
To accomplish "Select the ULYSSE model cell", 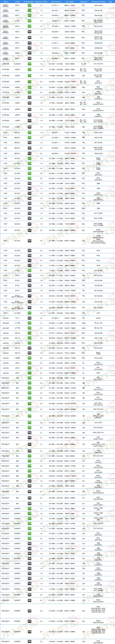I will [17, 313].
